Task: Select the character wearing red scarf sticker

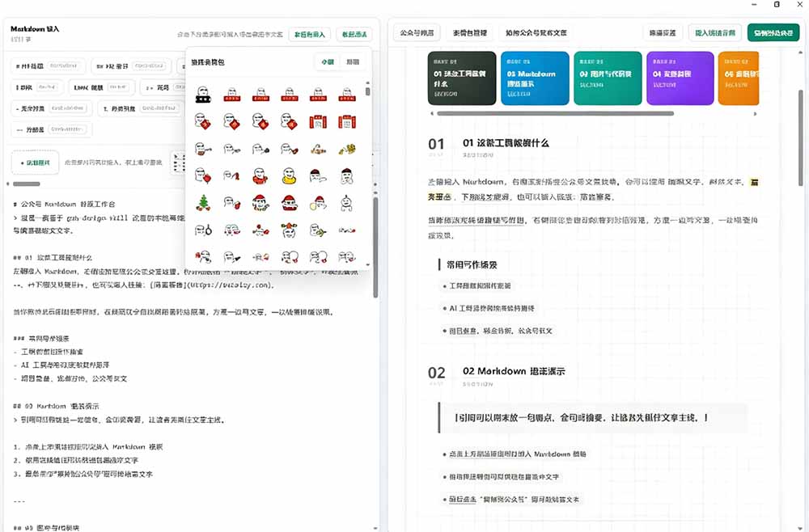Action: (x=260, y=175)
